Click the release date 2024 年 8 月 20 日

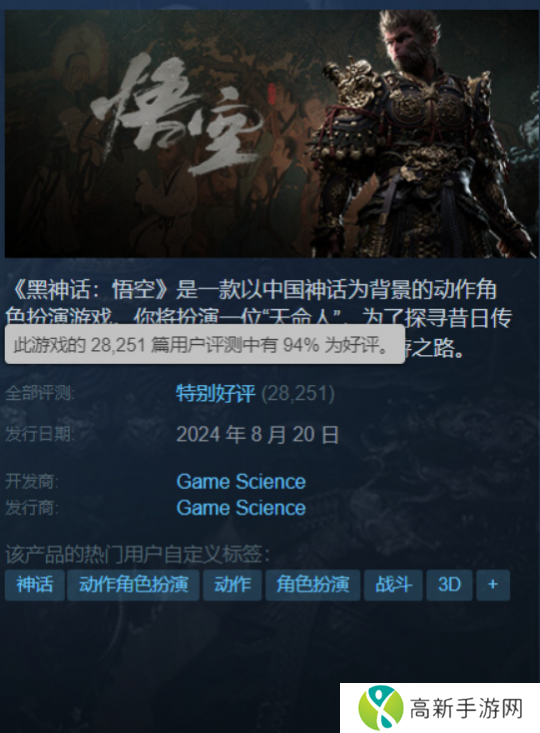coord(257,435)
